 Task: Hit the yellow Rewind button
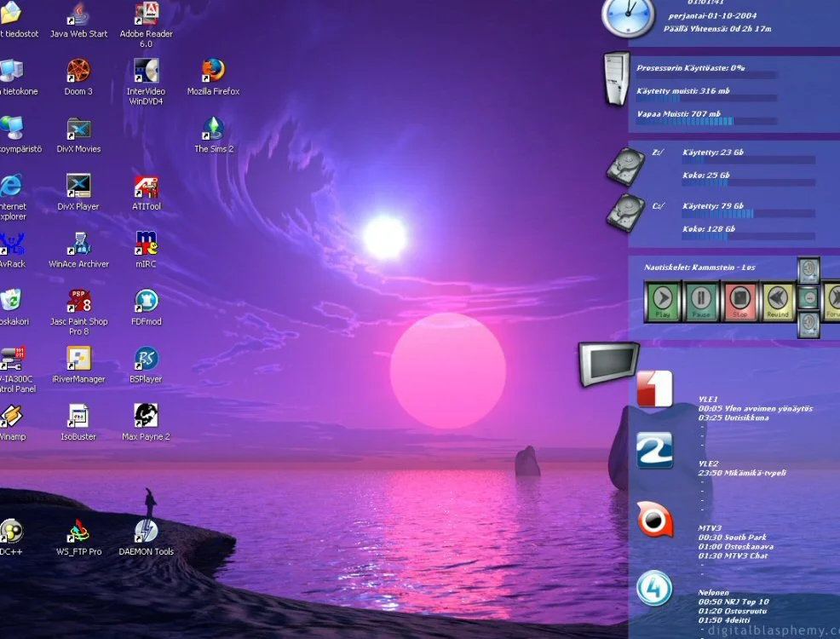click(777, 301)
